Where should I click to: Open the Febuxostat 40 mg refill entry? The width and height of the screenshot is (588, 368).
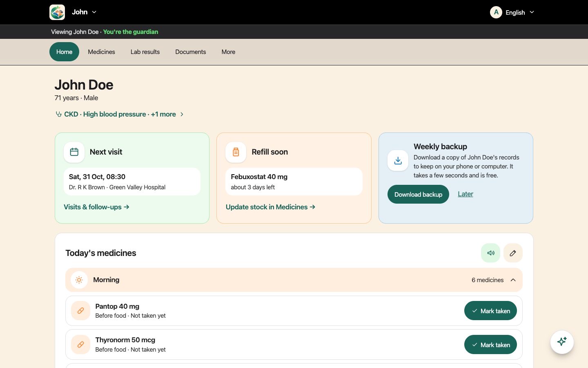click(294, 182)
